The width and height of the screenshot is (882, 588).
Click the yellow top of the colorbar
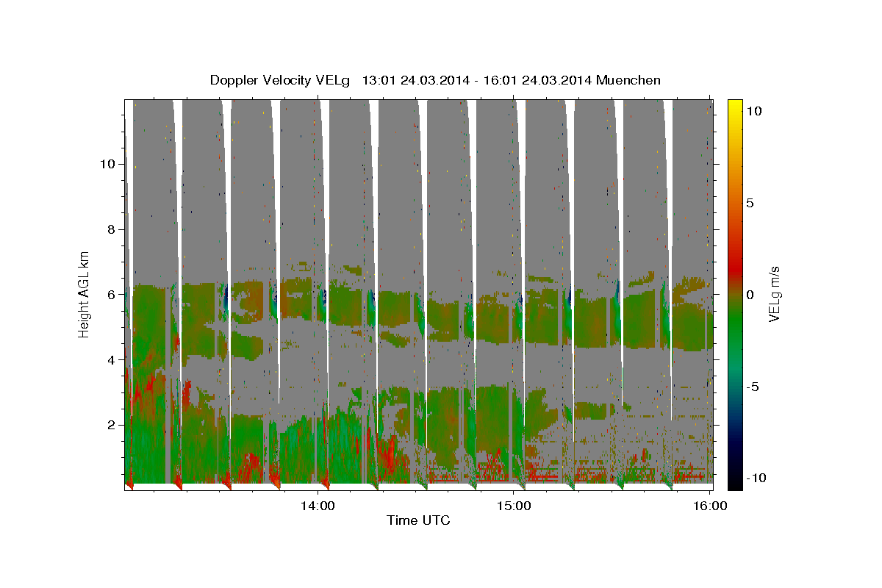click(x=734, y=105)
